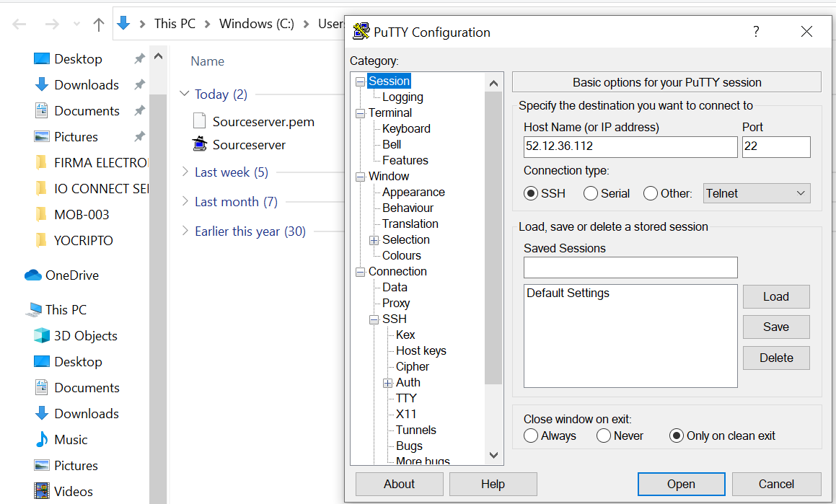Click the Videos film icon
This screenshot has width=836, height=504.
(x=42, y=491)
